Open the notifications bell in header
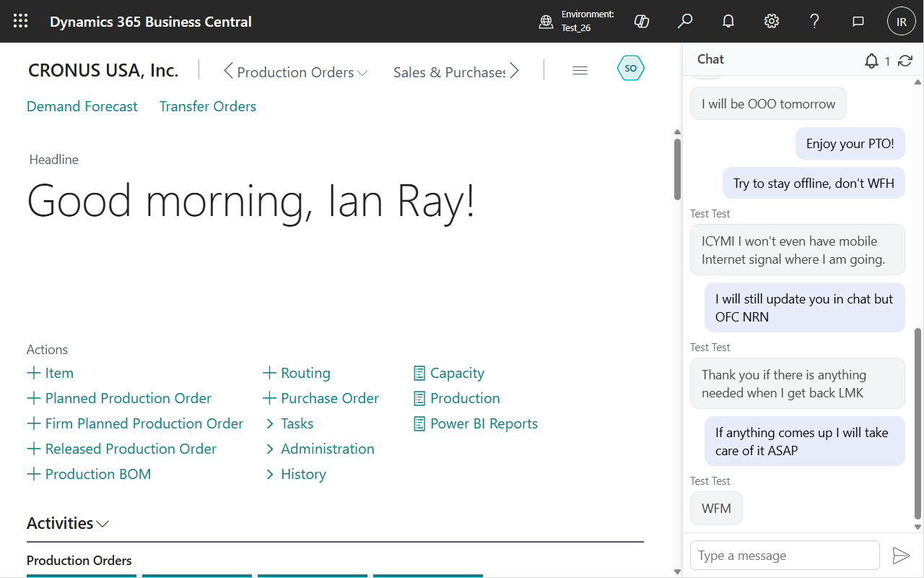 [728, 22]
